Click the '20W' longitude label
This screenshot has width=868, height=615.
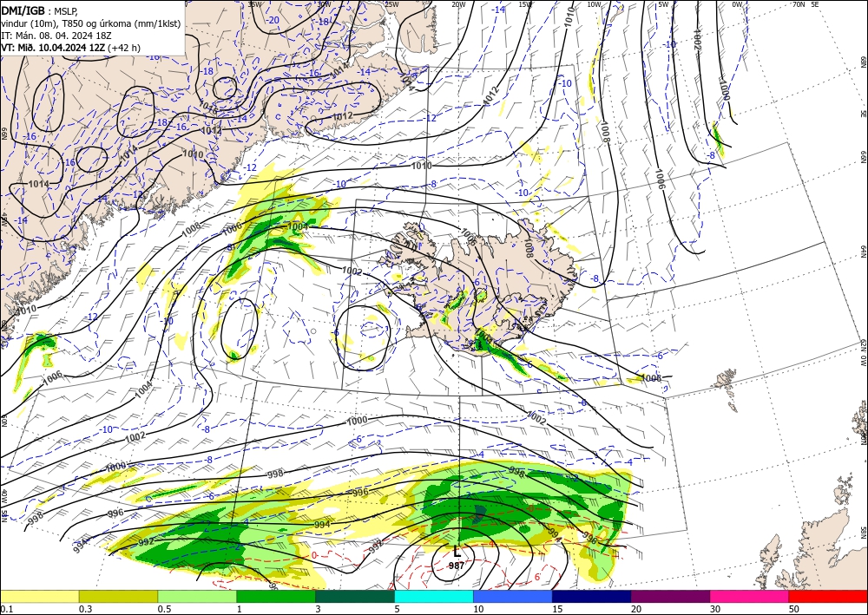click(x=458, y=3)
